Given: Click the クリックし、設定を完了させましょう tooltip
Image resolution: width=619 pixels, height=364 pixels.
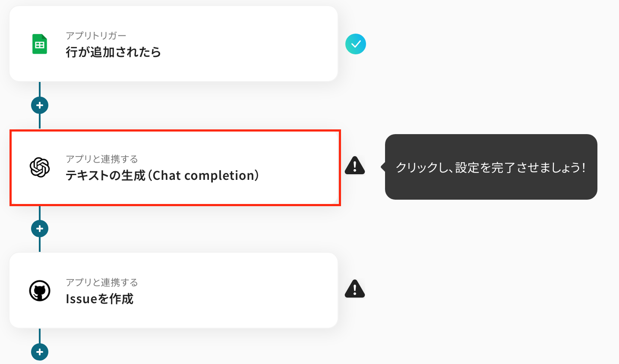Looking at the screenshot, I should [x=491, y=167].
